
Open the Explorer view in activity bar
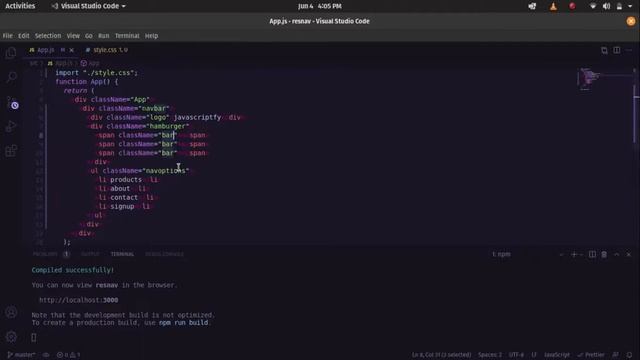11,53
